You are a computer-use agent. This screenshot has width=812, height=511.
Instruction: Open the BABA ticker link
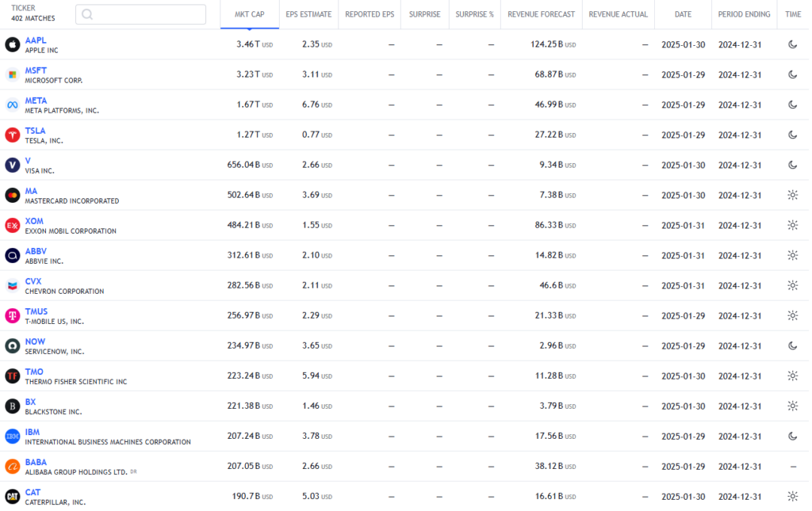tap(36, 462)
